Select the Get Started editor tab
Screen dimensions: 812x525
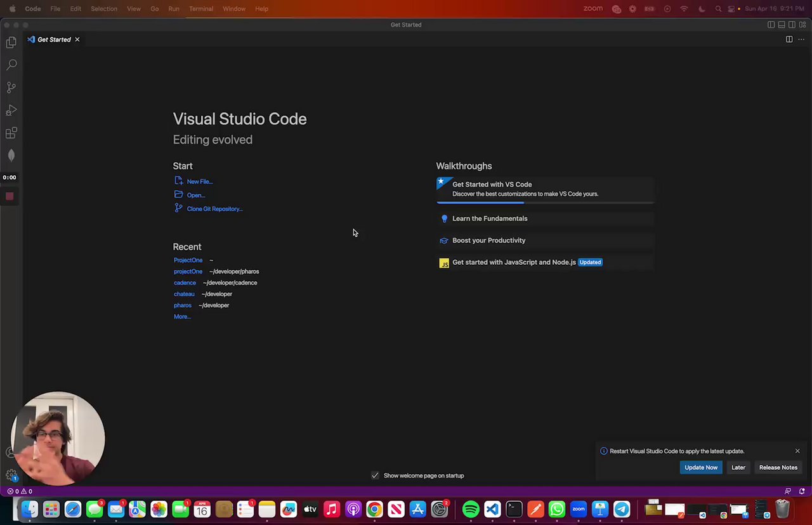pos(54,39)
